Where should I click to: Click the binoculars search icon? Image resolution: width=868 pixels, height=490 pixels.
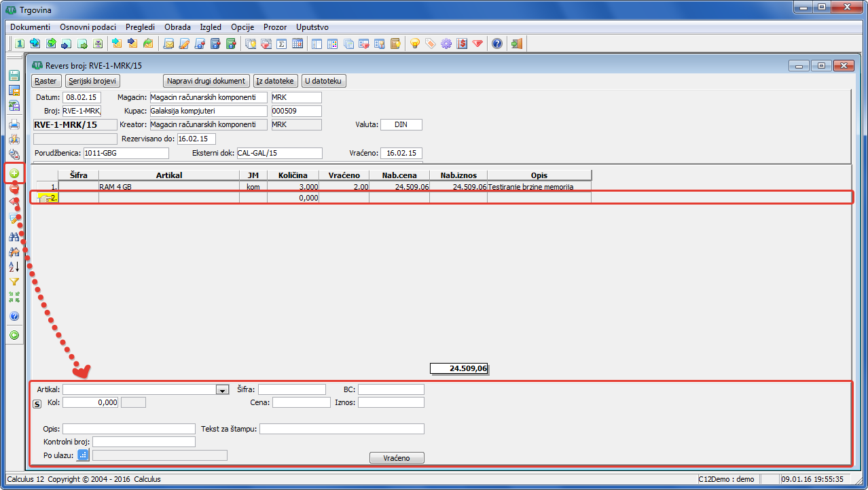(x=14, y=237)
